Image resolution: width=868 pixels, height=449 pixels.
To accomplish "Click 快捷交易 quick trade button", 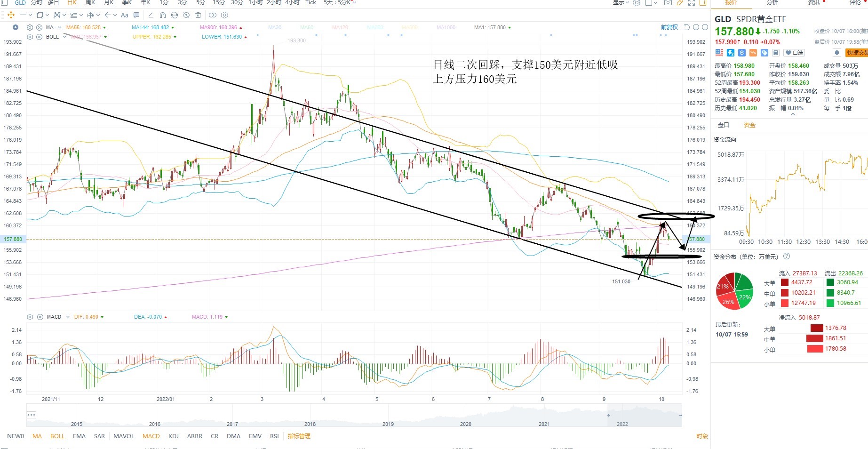I will (x=856, y=53).
